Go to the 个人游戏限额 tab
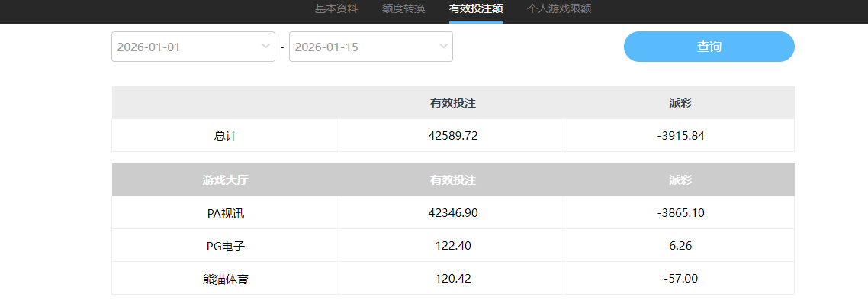Viewport: 868px width, 307px height. point(559,9)
